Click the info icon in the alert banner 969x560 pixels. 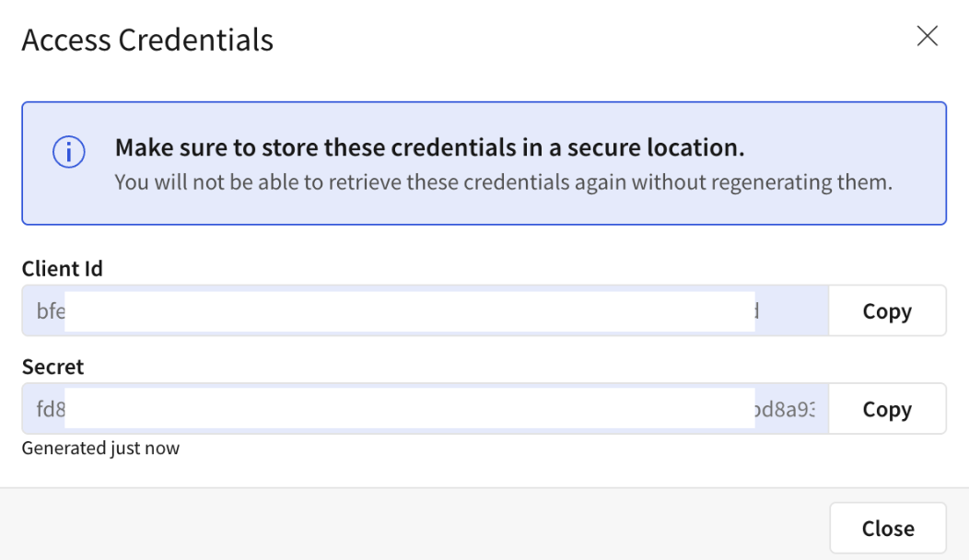tap(69, 153)
